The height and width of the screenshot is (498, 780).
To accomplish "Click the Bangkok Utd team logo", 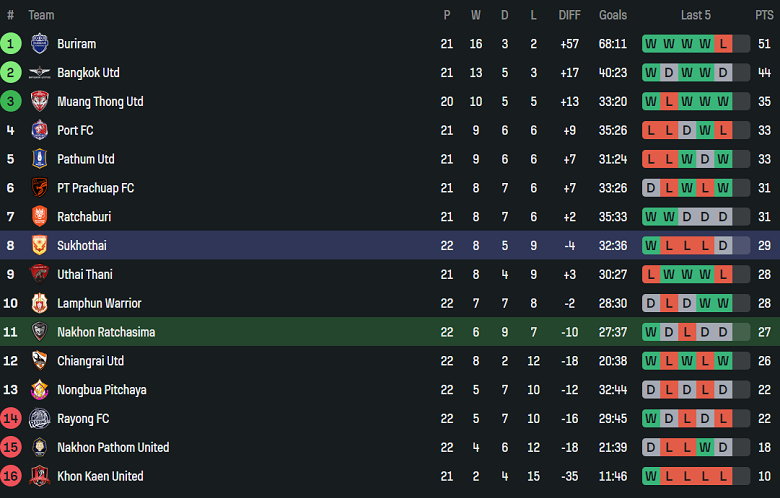I will pos(39,72).
